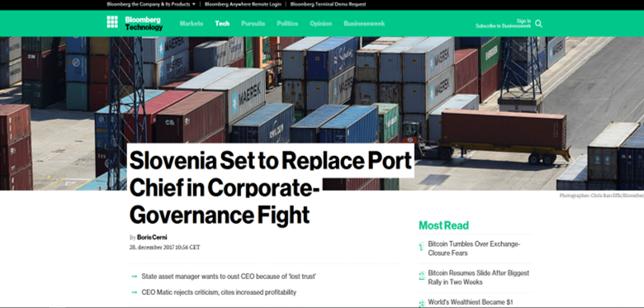Open the Opinion section
This screenshot has width=644, height=308.
pyautogui.click(x=321, y=23)
